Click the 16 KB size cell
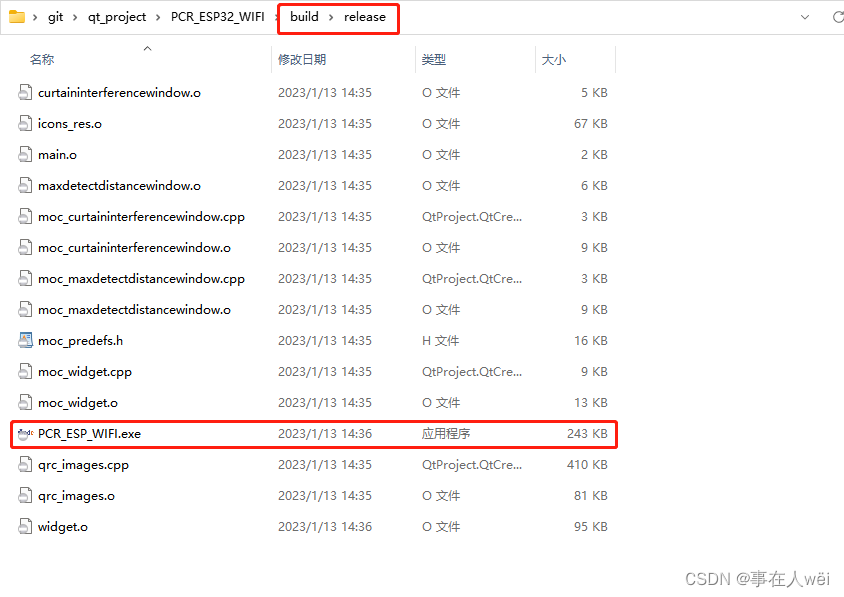Screen dimensions: 844x597 (x=590, y=341)
